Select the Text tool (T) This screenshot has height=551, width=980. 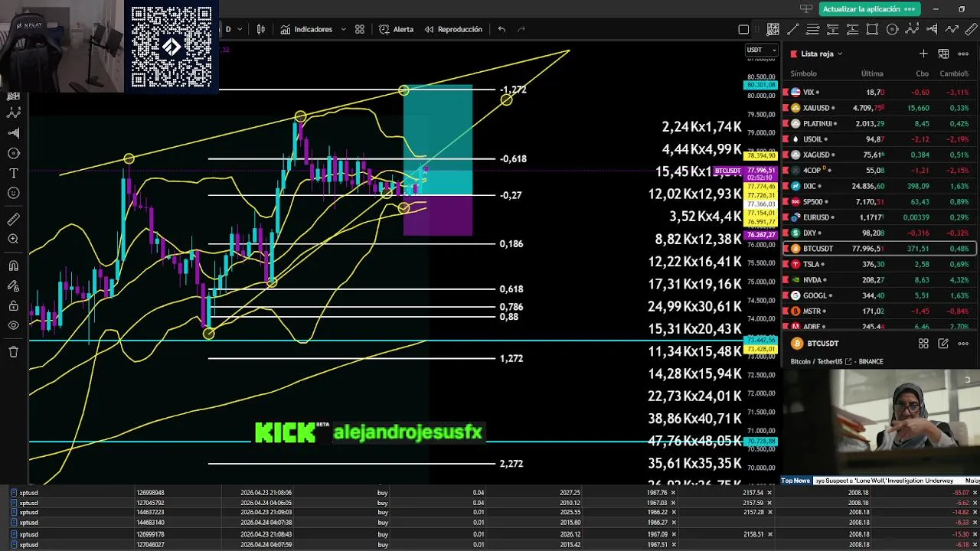(13, 173)
